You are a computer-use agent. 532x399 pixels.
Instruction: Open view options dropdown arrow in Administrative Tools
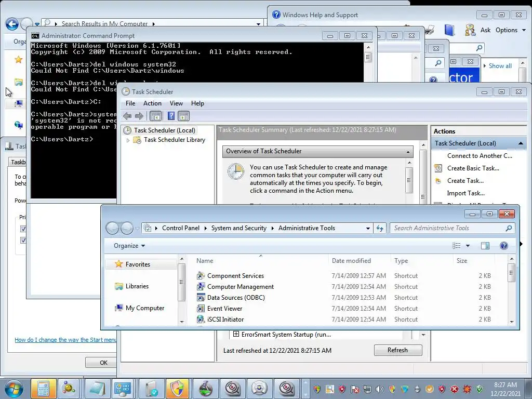468,246
